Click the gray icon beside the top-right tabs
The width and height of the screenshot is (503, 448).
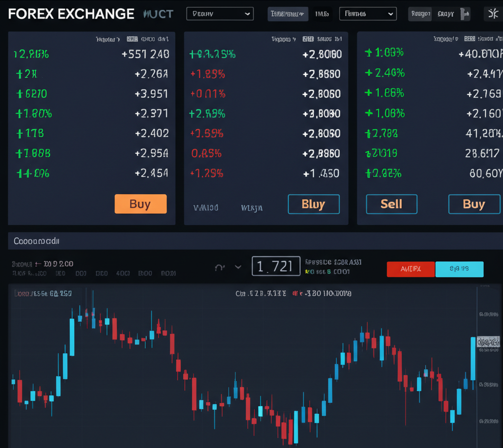465,14
